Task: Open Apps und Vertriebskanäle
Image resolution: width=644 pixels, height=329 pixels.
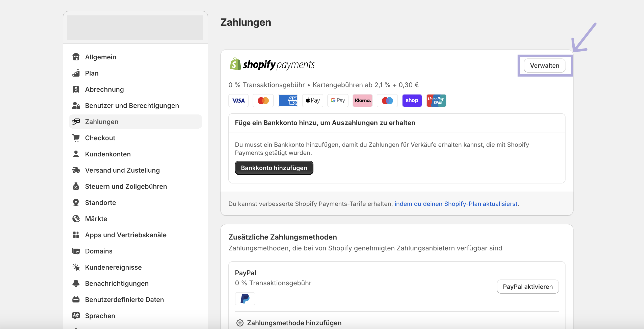Action: (x=135, y=235)
